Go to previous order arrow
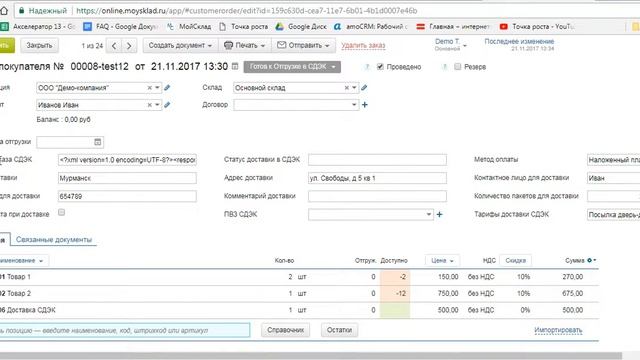Image resolution: width=640 pixels, height=360 pixels. click(114, 46)
